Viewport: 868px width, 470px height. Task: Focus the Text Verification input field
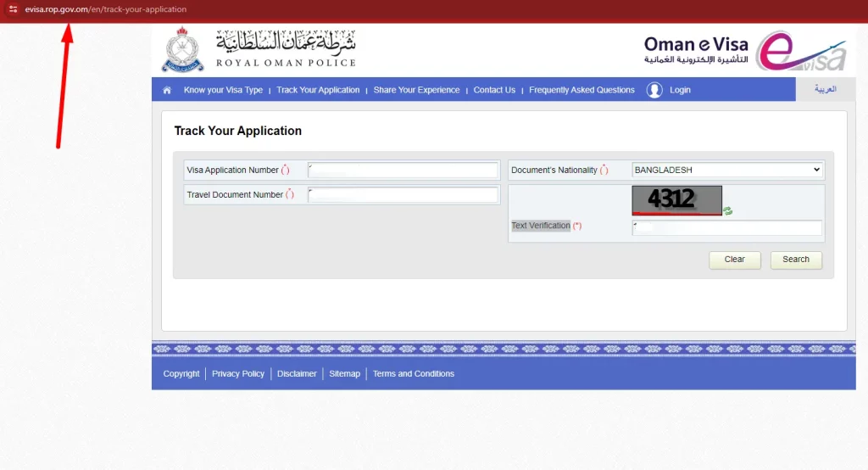pyautogui.click(x=726, y=228)
